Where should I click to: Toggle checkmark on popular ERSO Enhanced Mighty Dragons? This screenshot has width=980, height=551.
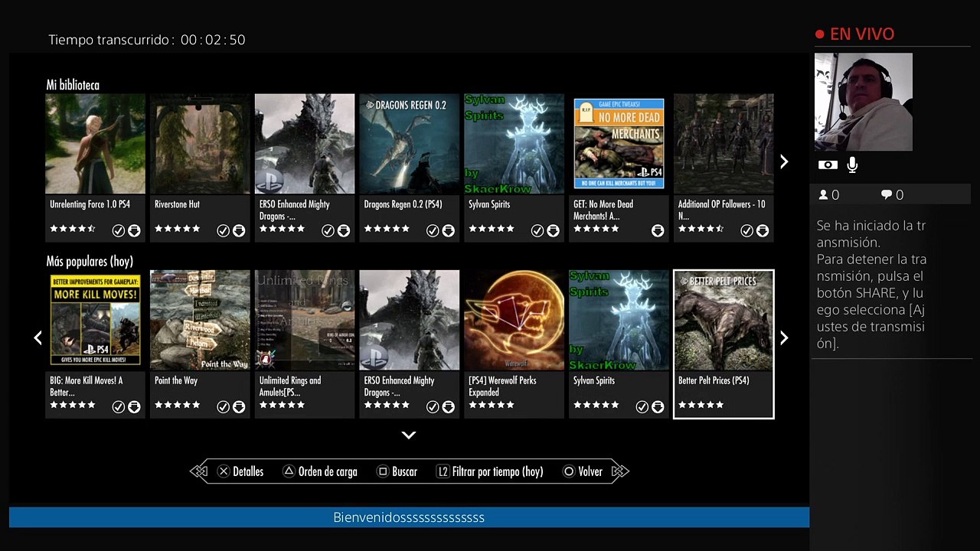click(433, 406)
